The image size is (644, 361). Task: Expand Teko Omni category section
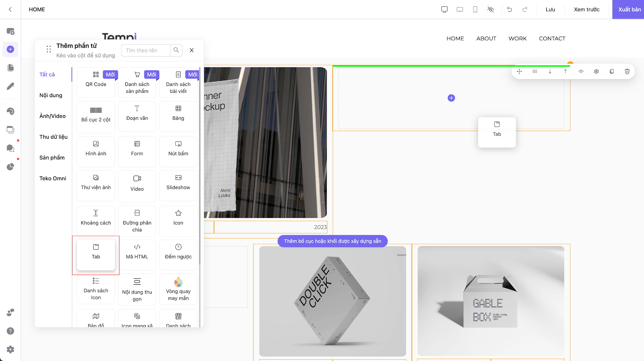(53, 178)
